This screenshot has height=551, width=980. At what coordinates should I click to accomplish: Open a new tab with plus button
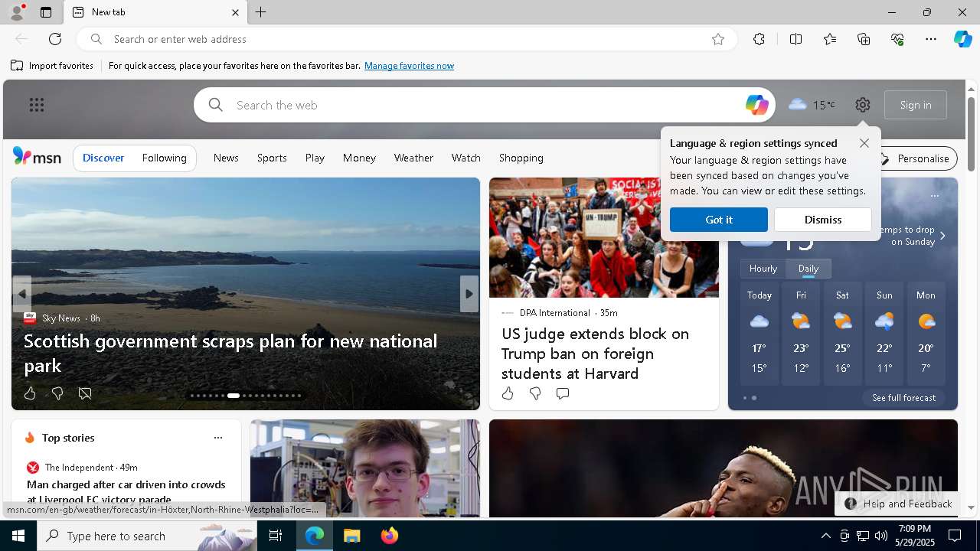(x=261, y=12)
